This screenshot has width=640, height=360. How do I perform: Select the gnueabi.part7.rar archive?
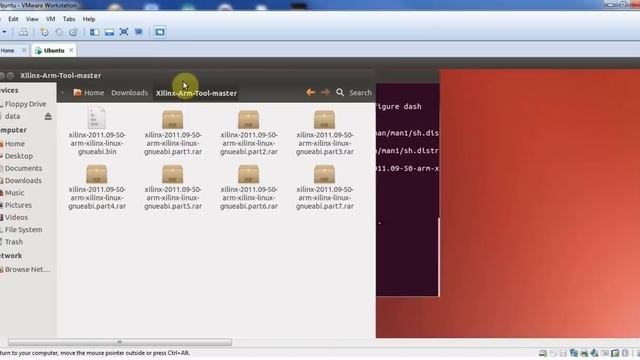coord(324,187)
